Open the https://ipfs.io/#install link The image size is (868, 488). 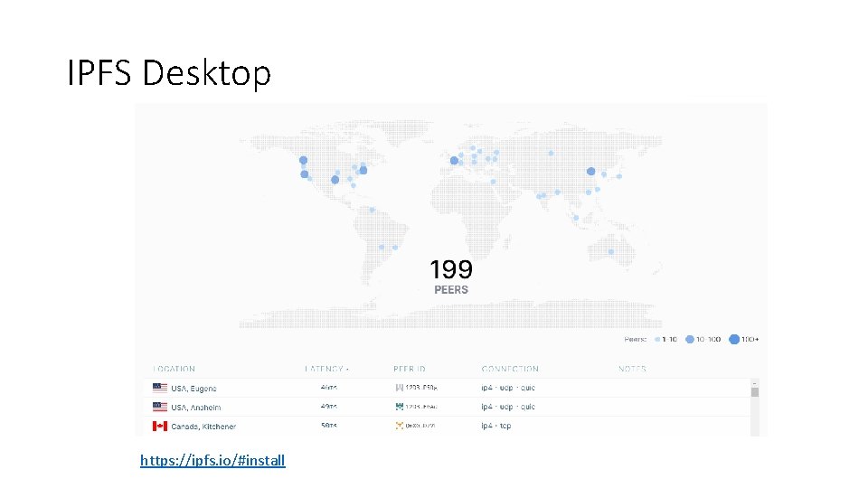point(212,460)
